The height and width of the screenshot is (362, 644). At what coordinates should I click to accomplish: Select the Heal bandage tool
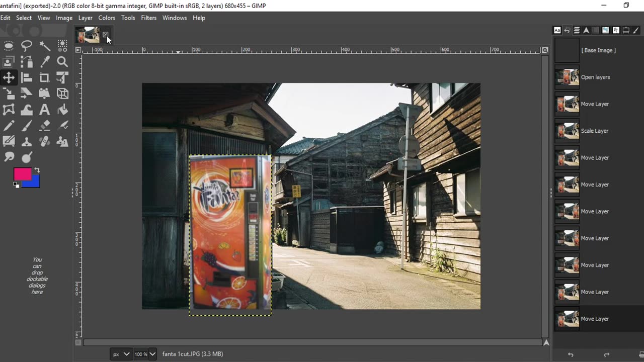coord(45,141)
